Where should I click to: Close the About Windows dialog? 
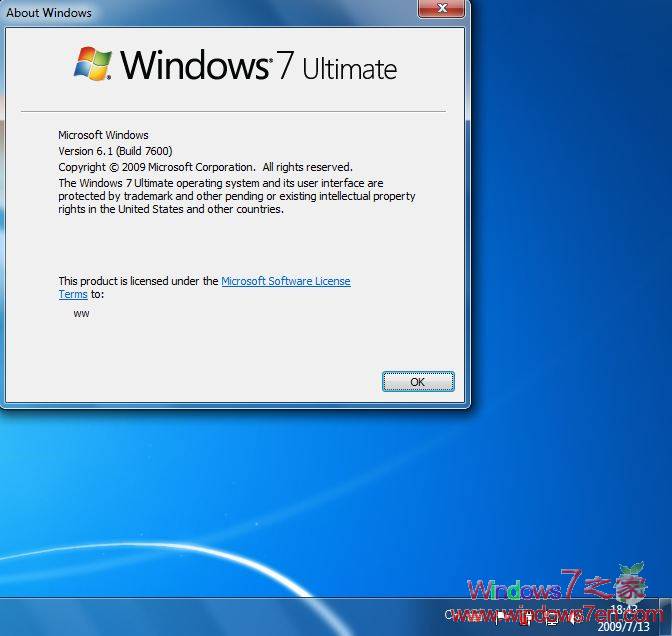pyautogui.click(x=442, y=9)
